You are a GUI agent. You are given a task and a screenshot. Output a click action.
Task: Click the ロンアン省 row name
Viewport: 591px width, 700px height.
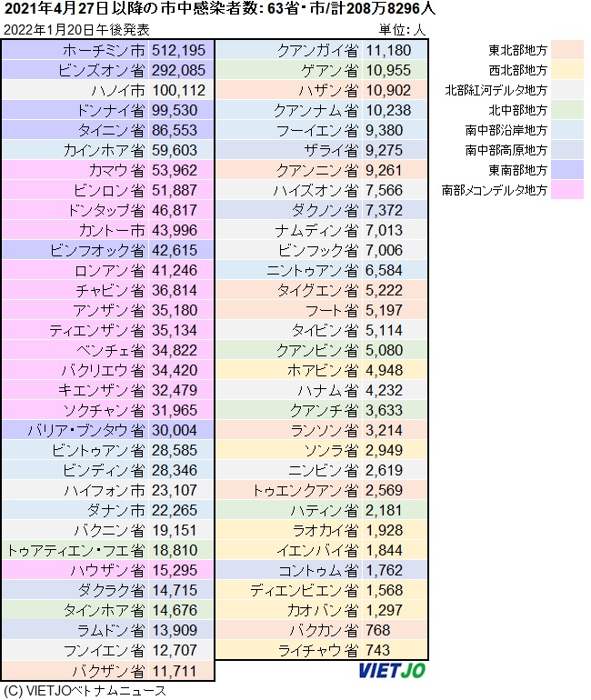(x=110, y=270)
